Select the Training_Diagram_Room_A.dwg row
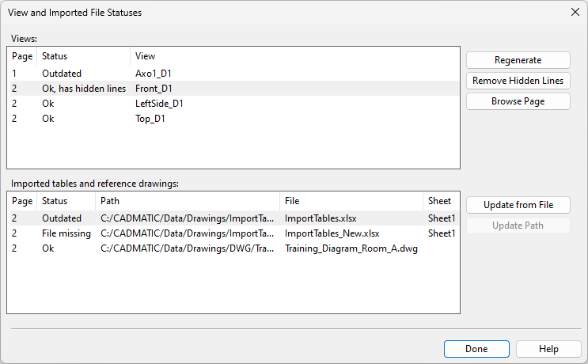This screenshot has width=588, height=364. click(x=351, y=248)
